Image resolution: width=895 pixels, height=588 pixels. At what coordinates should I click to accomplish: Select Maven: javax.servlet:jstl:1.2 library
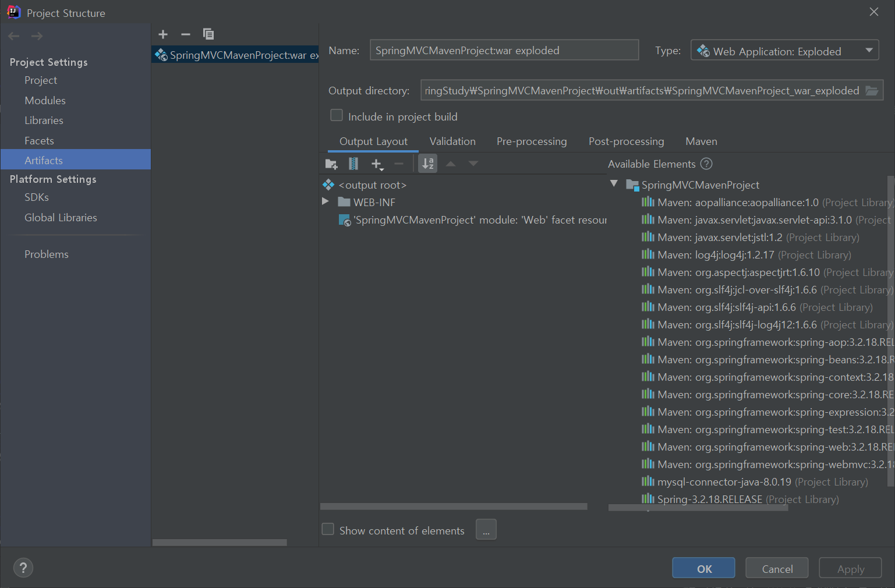coord(750,238)
